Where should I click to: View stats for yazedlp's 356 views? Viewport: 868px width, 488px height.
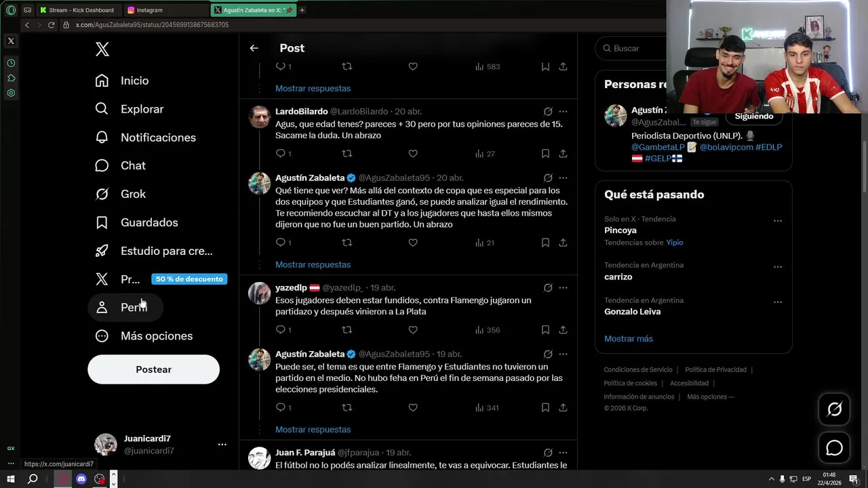tap(488, 330)
